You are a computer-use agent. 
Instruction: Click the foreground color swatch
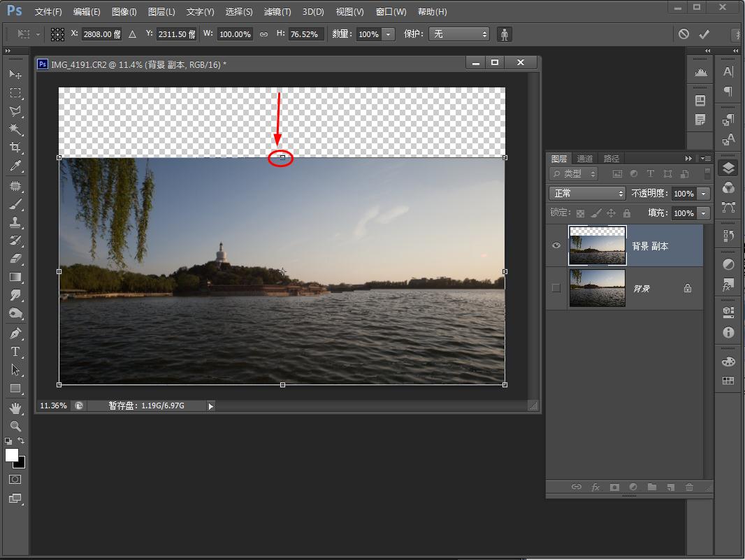coord(12,455)
